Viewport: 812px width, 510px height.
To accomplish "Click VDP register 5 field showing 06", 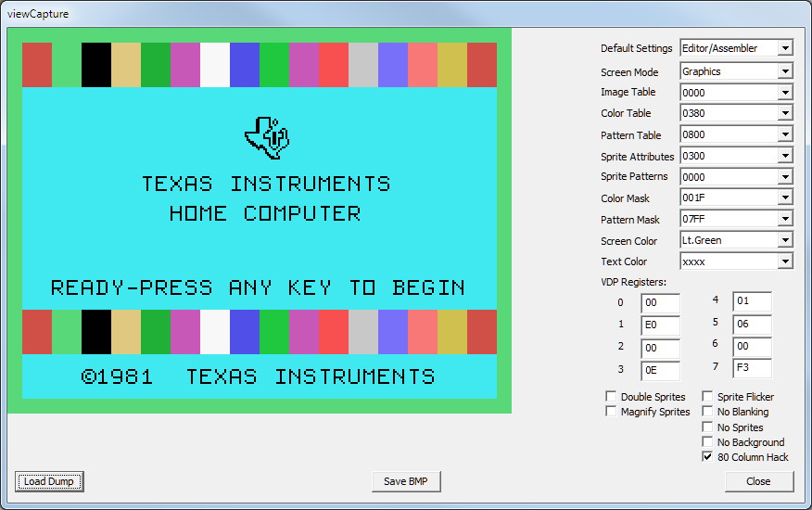I will [752, 325].
